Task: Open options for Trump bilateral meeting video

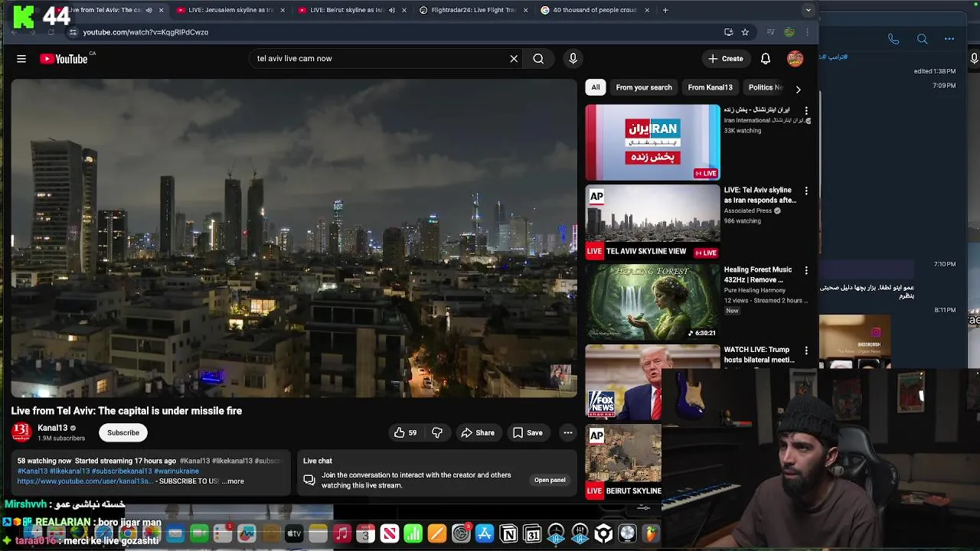Action: click(x=805, y=350)
